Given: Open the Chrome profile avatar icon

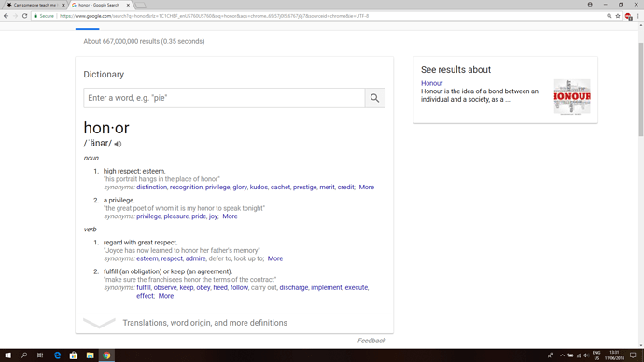Looking at the screenshot, I should coord(590,5).
